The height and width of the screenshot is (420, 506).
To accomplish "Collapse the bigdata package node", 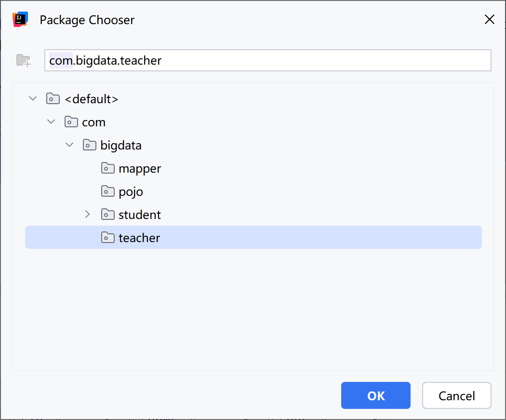I will (69, 145).
